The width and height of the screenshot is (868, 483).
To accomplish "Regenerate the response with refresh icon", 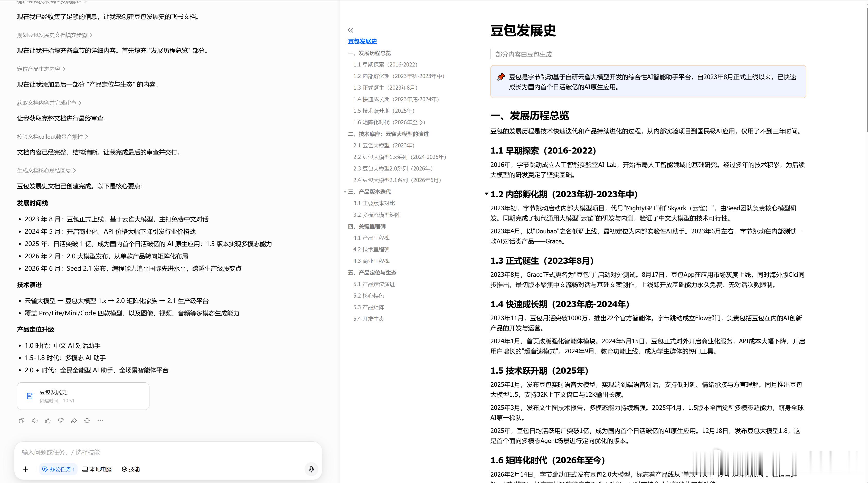I will (x=87, y=420).
